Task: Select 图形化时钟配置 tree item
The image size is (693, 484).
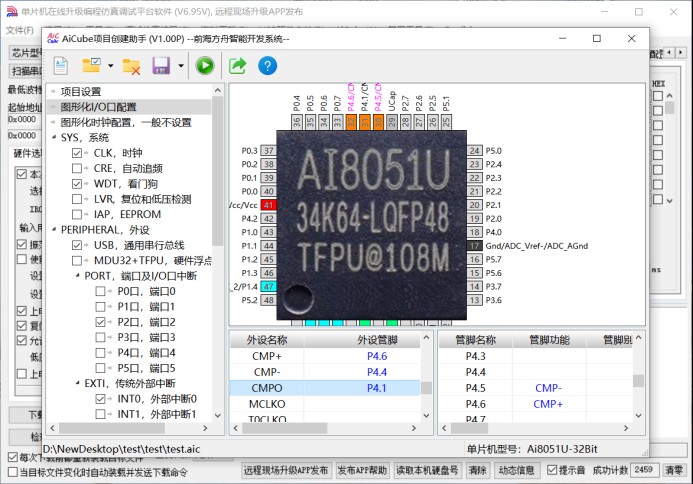Action: 126,122
